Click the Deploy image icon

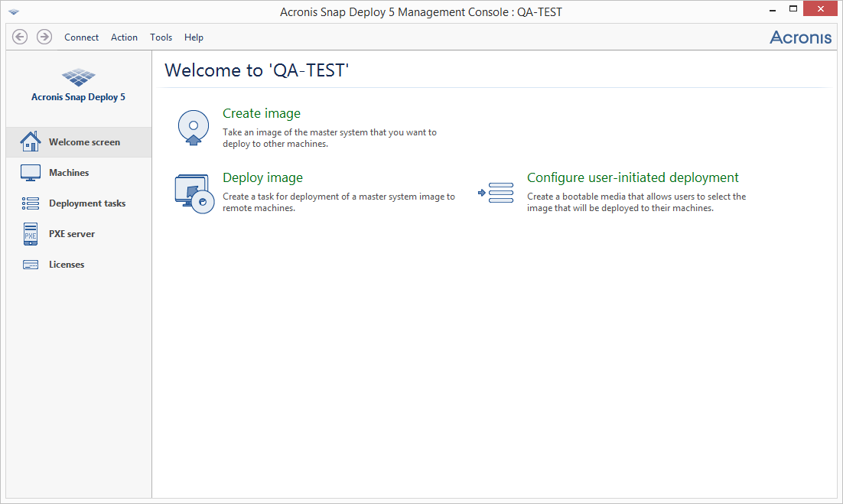pos(194,193)
